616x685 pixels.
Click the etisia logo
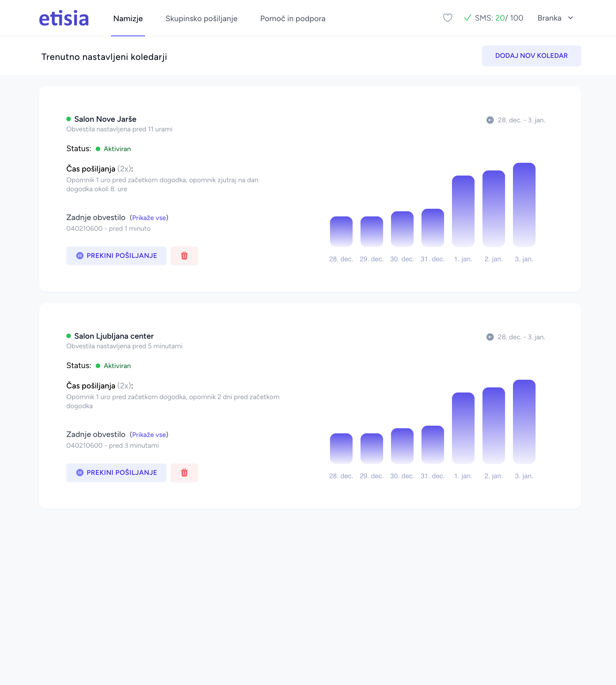[x=64, y=18]
